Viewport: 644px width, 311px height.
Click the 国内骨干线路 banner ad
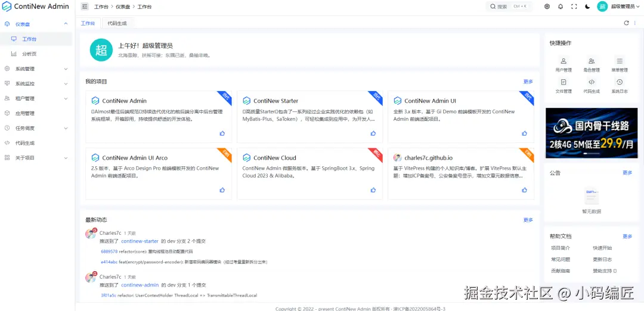592,133
